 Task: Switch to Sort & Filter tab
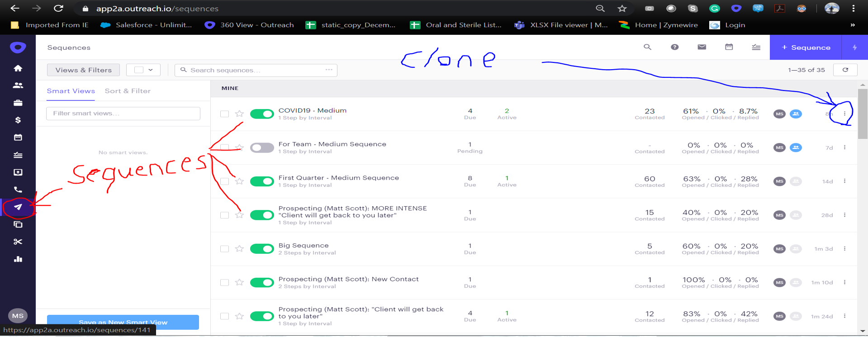(128, 91)
